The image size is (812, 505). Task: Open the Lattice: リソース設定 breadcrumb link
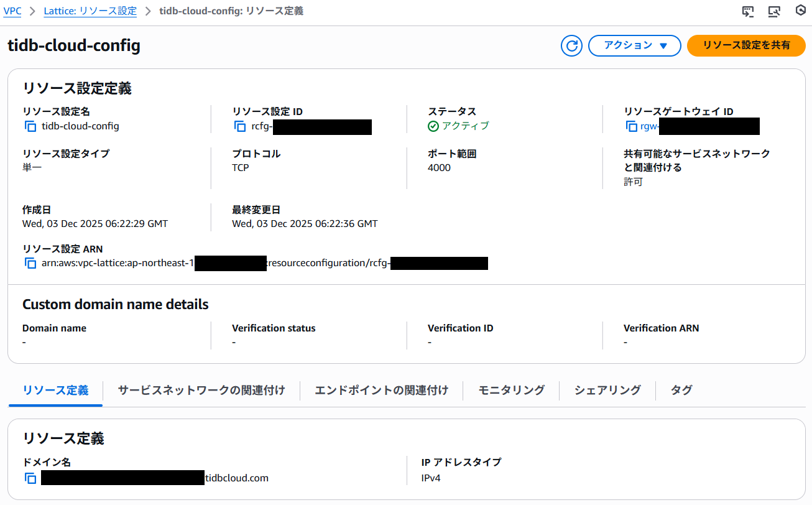(90, 11)
